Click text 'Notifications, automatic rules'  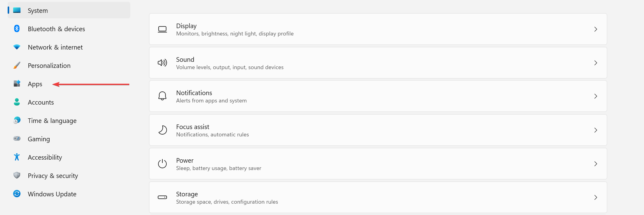[x=213, y=135]
